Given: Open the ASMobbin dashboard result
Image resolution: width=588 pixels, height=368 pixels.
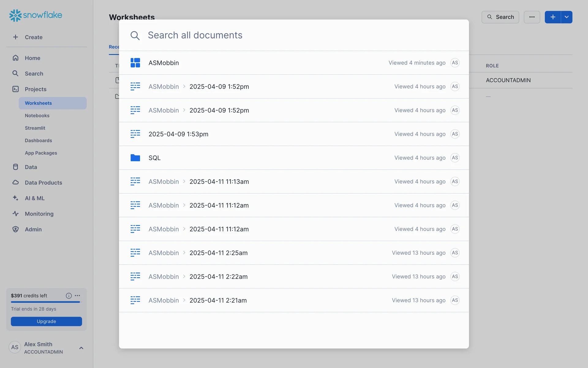Looking at the screenshot, I should 164,63.
